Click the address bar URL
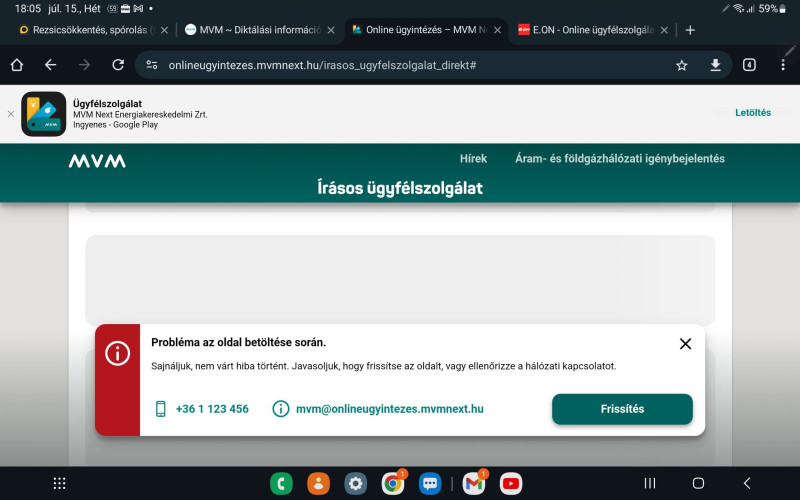800x500 pixels. (x=322, y=65)
